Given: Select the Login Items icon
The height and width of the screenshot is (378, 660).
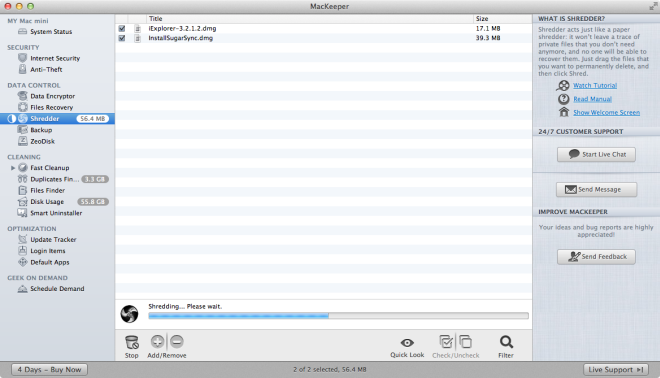Looking at the screenshot, I should (x=23, y=250).
